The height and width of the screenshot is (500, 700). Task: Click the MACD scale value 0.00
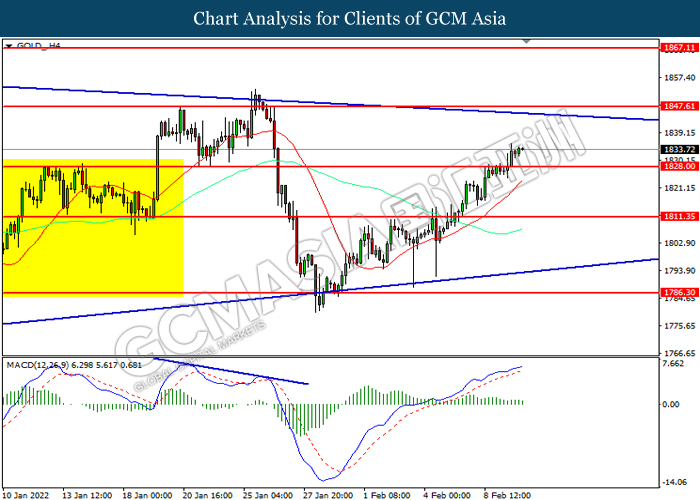point(671,404)
